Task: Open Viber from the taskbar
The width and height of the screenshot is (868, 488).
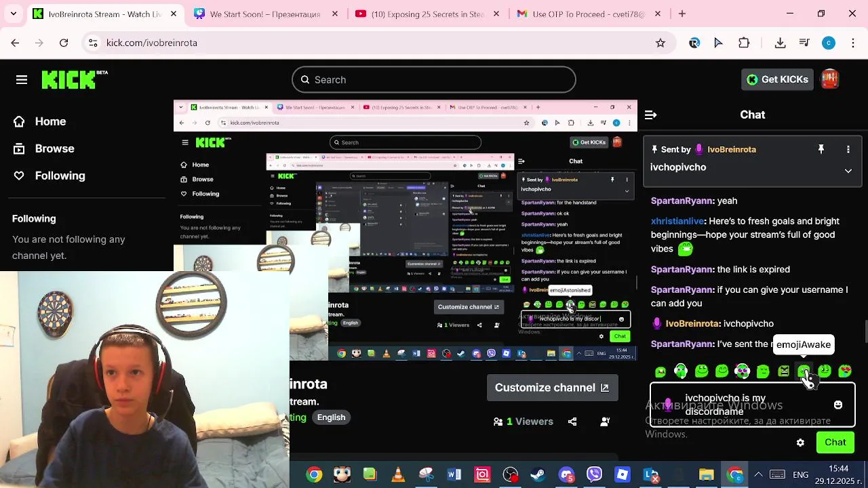Action: 594,475
